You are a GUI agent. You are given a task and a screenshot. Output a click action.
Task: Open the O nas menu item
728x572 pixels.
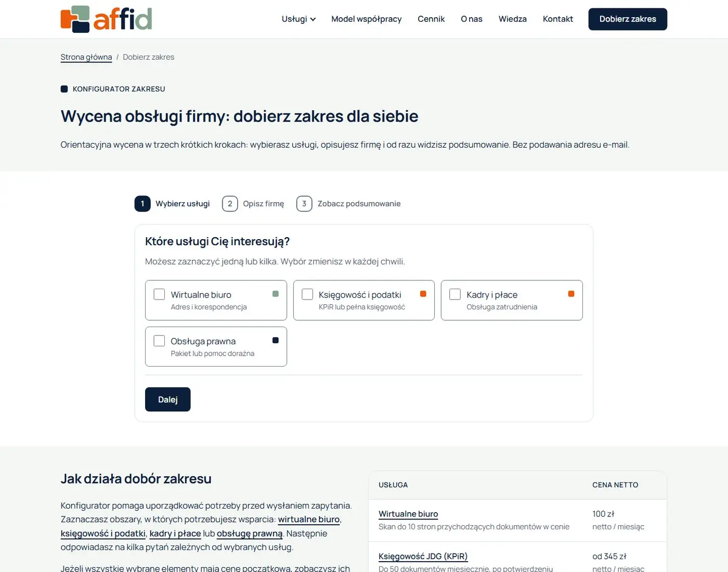tap(472, 19)
